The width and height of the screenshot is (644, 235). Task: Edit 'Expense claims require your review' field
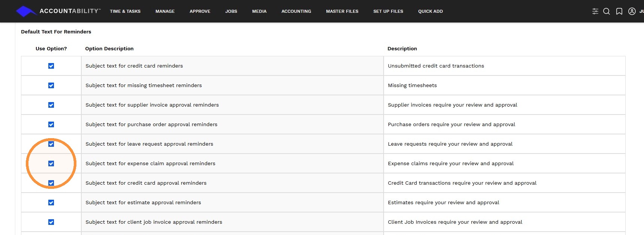pos(504,164)
